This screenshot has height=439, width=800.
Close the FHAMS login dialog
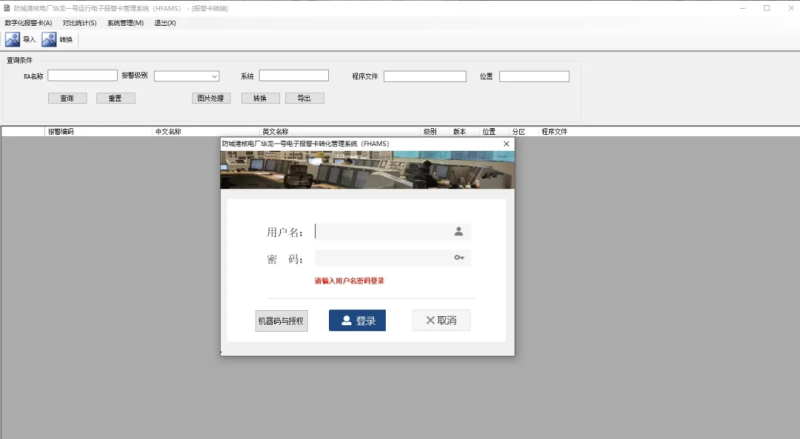click(x=506, y=144)
